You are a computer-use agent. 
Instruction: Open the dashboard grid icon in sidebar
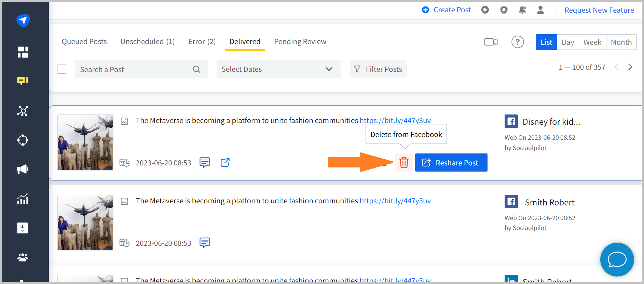click(23, 52)
